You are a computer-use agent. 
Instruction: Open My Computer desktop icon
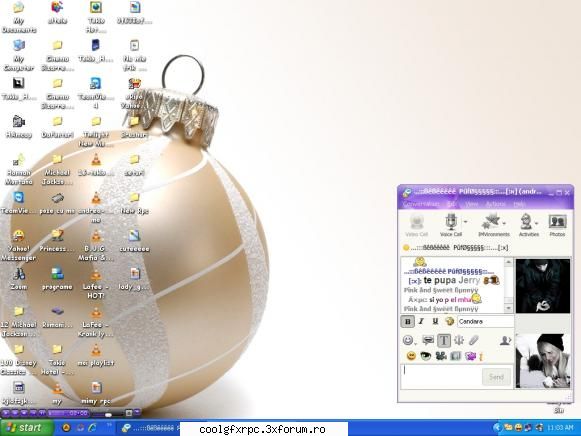tap(19, 55)
